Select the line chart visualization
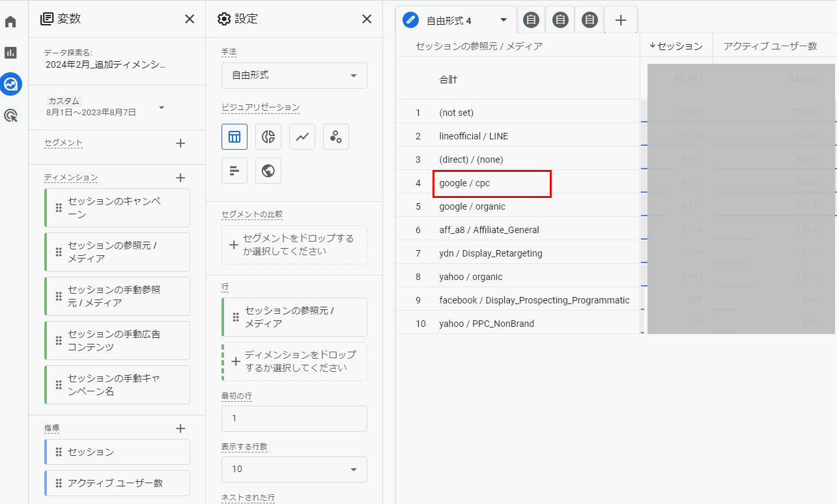The width and height of the screenshot is (837, 504). tap(302, 137)
